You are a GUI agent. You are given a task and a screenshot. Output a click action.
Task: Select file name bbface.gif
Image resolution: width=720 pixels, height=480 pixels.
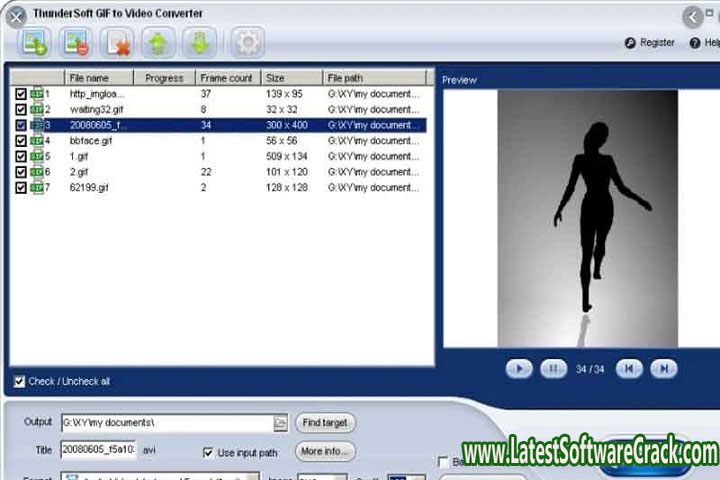(91, 141)
